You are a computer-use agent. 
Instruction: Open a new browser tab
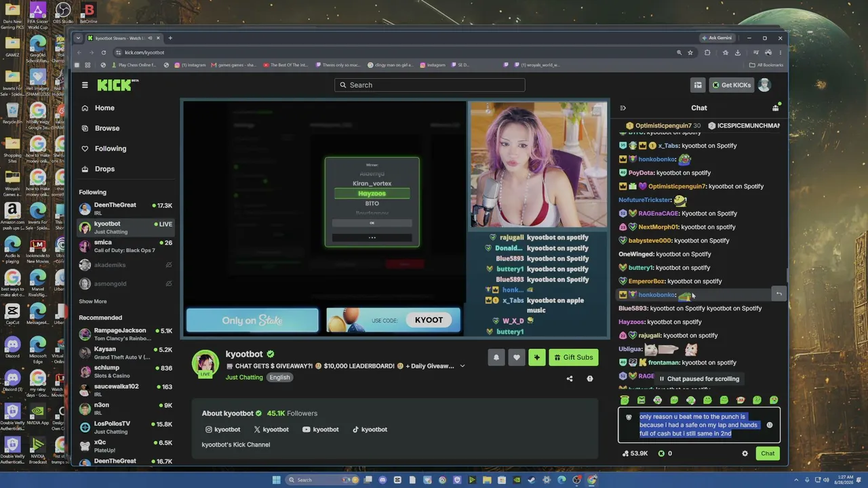point(170,38)
